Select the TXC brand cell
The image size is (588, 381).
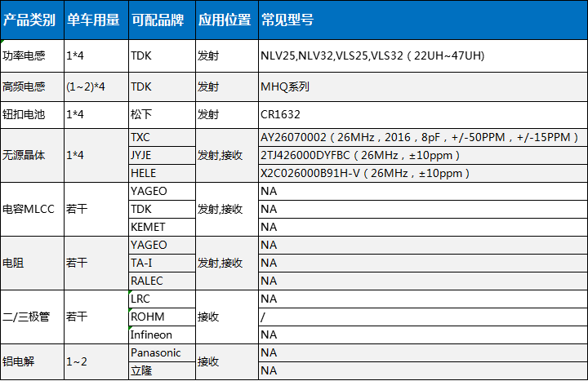(x=162, y=138)
